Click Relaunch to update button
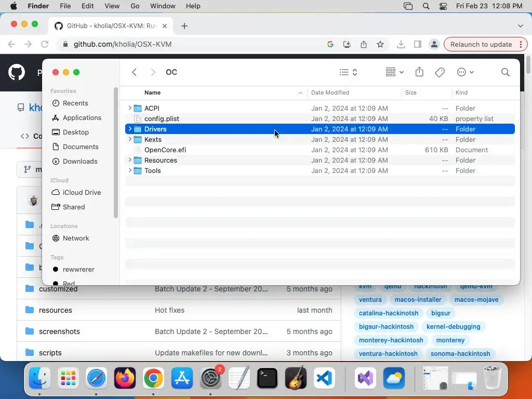This screenshot has width=532, height=399. pos(481,45)
